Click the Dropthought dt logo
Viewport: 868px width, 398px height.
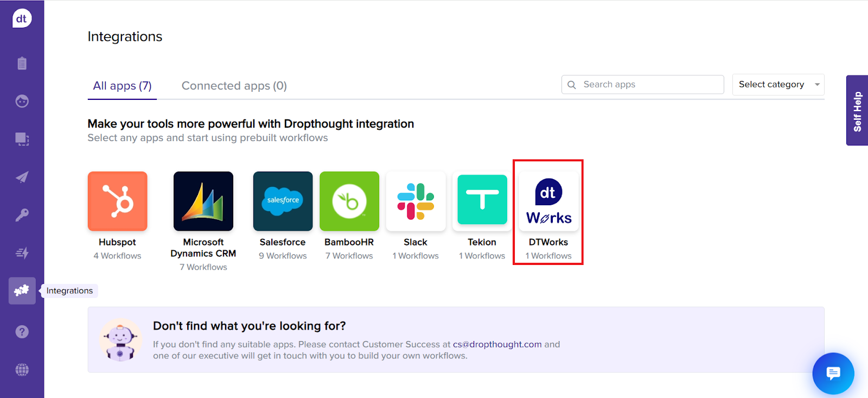tap(22, 18)
